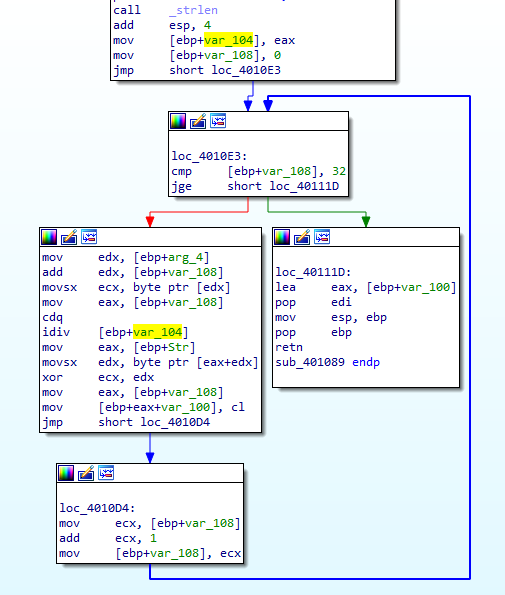Click highlighted var_104 in idiv instruction

click(157, 332)
